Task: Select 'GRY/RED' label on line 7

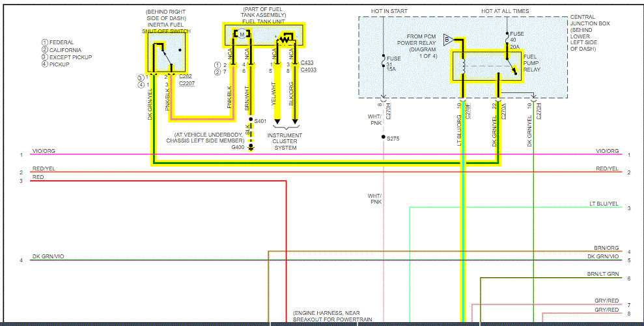Action: point(607,301)
